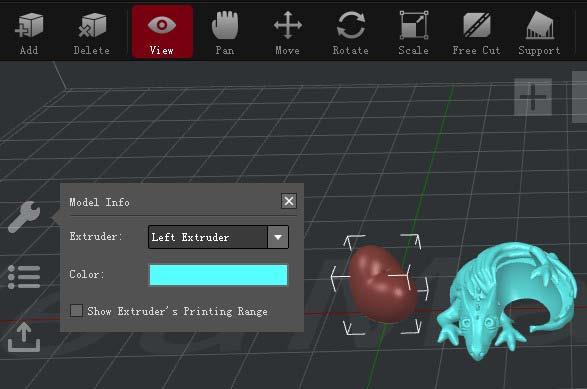
Task: Click the export upload sidebar icon
Action: [24, 337]
